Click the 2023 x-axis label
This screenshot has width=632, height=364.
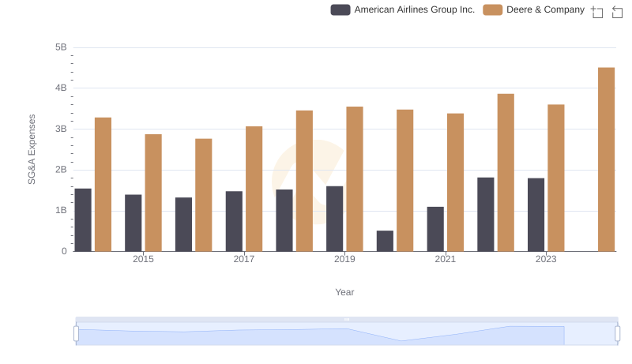(x=546, y=259)
